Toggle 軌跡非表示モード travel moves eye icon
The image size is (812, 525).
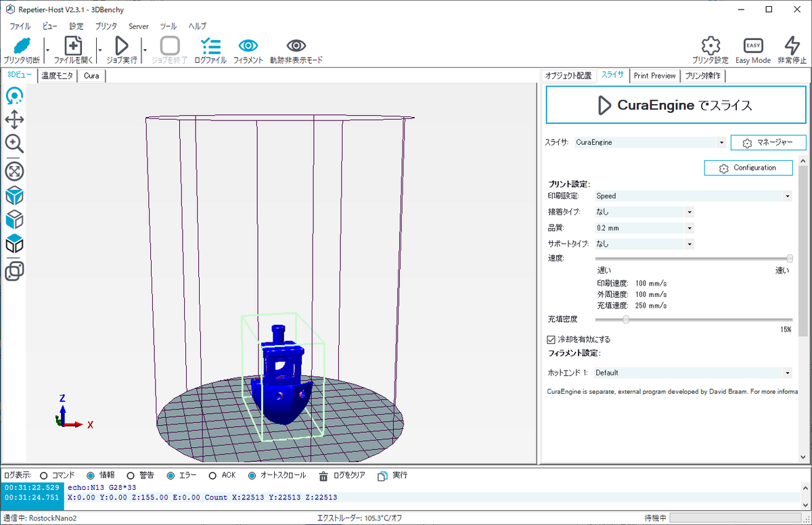coord(296,45)
